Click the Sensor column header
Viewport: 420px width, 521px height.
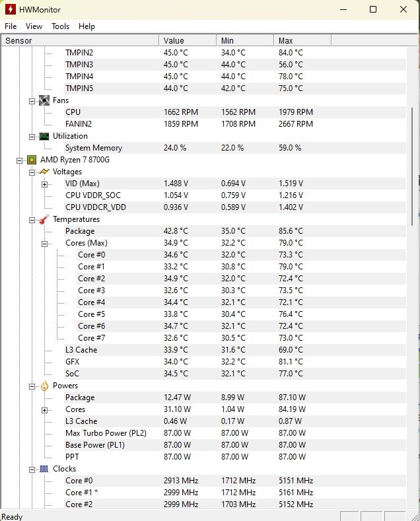tap(80, 40)
